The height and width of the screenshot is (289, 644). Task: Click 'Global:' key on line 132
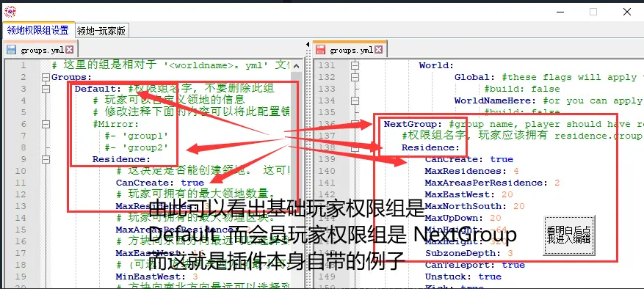point(474,77)
